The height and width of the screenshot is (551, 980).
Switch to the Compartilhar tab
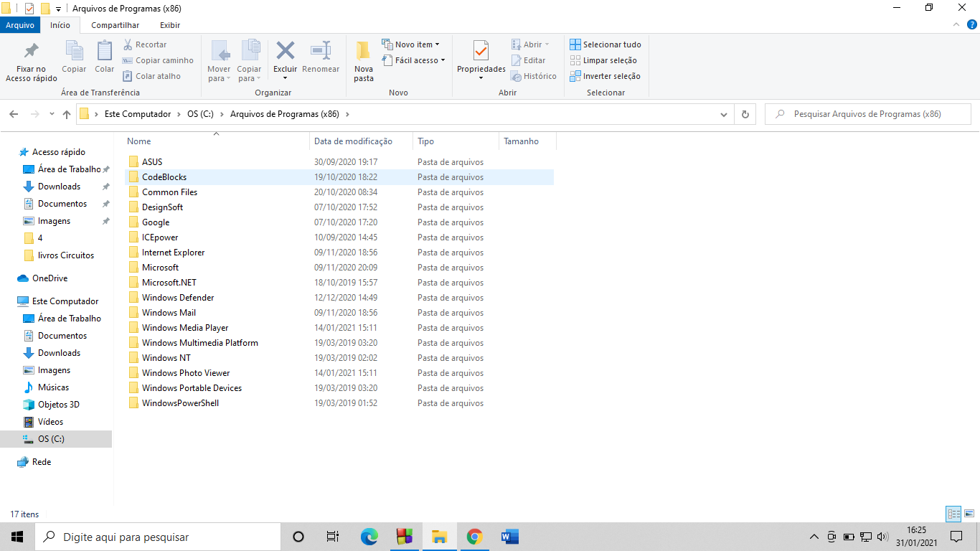[115, 25]
